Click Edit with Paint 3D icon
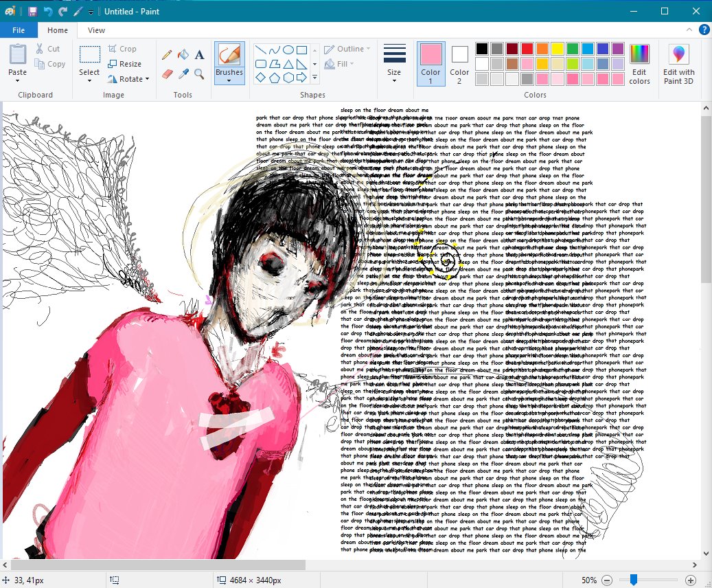 coord(678,54)
